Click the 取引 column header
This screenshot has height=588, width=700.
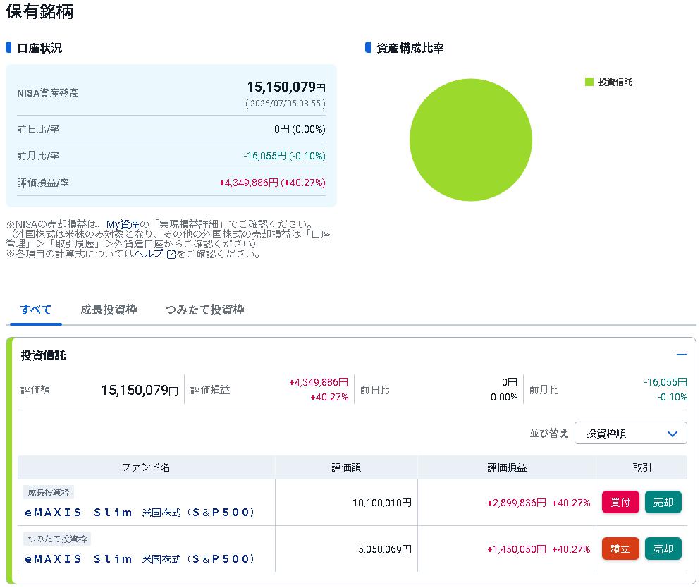click(642, 467)
